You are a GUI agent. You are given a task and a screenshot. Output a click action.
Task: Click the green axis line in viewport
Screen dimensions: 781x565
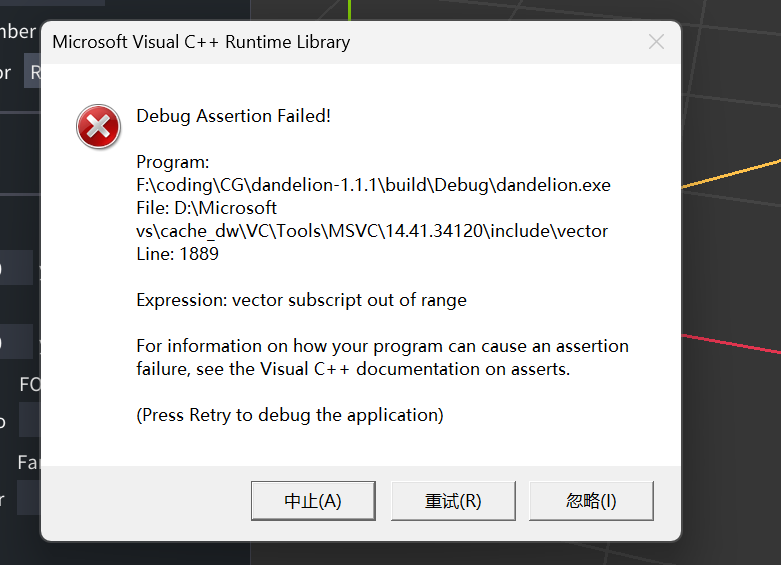click(349, 10)
